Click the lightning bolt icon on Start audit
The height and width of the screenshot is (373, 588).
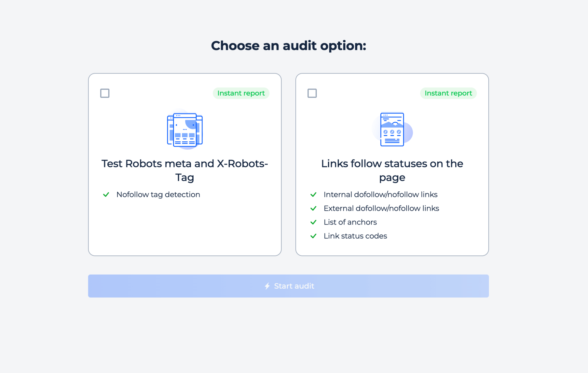(x=267, y=286)
